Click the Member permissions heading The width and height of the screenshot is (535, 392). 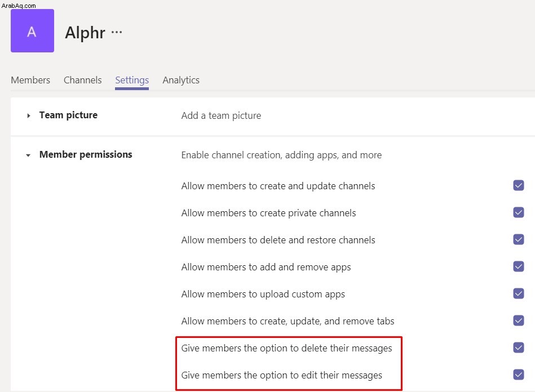tap(86, 155)
